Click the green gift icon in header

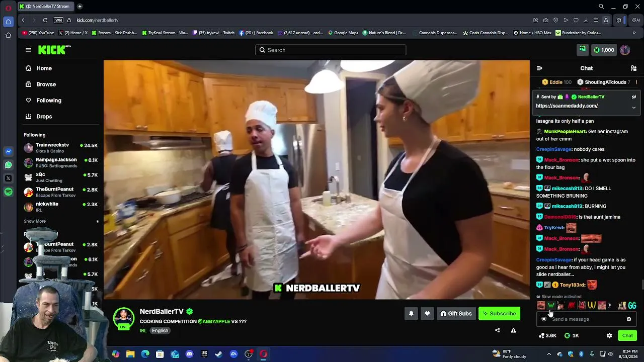coord(583,49)
